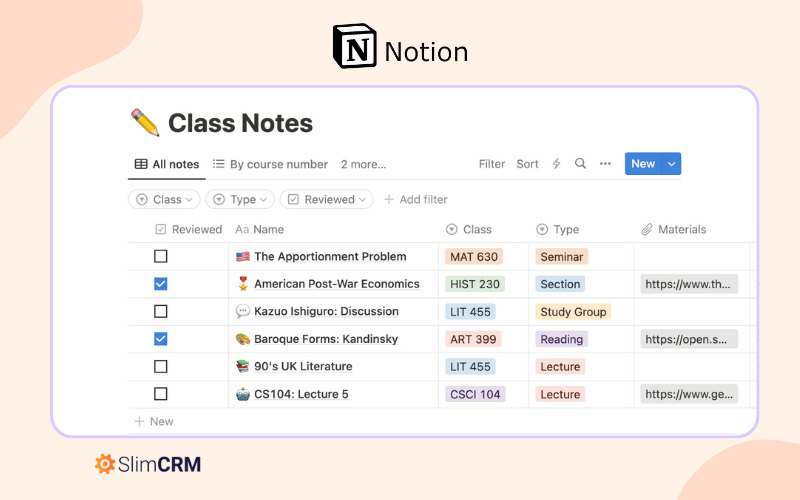This screenshot has height=500, width=800.
Task: Switch to the By course number view
Action: [270, 164]
